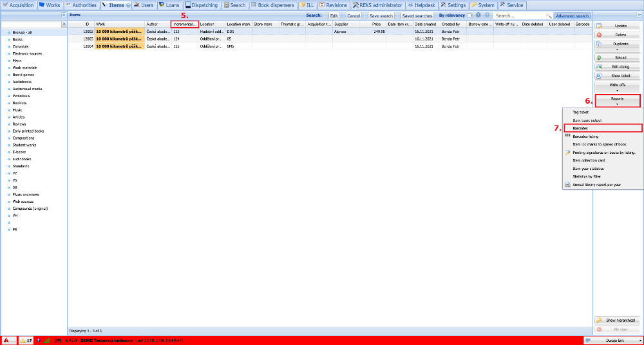
Task: Click the Search text input field
Action: pos(520,15)
